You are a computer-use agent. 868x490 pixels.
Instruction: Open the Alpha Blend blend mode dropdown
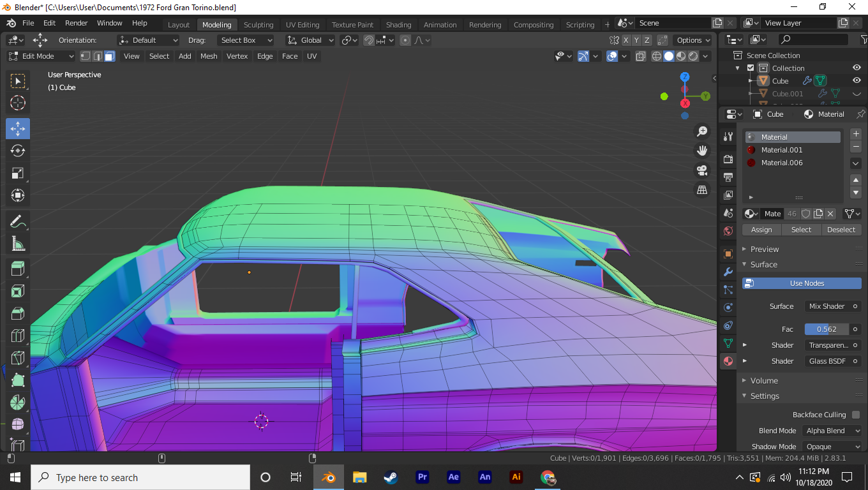coord(832,431)
